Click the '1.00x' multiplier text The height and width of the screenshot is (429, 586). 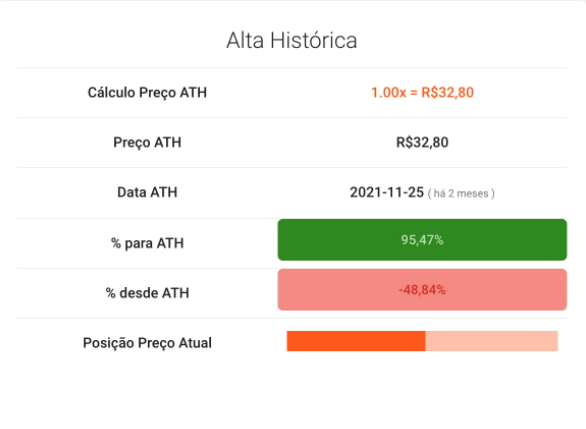388,93
